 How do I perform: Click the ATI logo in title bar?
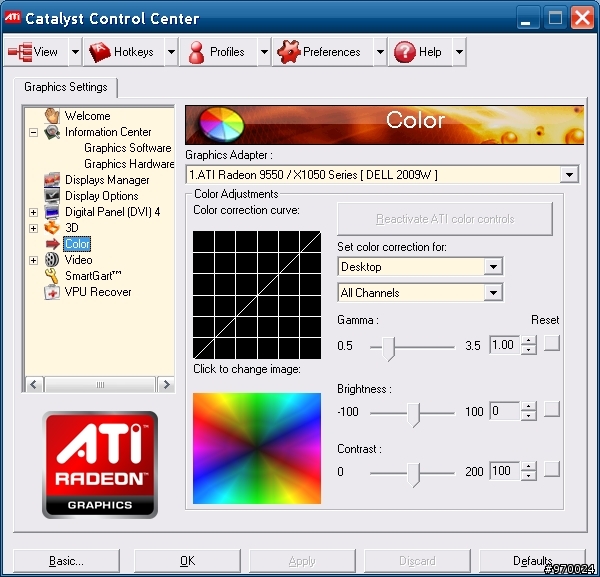pyautogui.click(x=13, y=17)
